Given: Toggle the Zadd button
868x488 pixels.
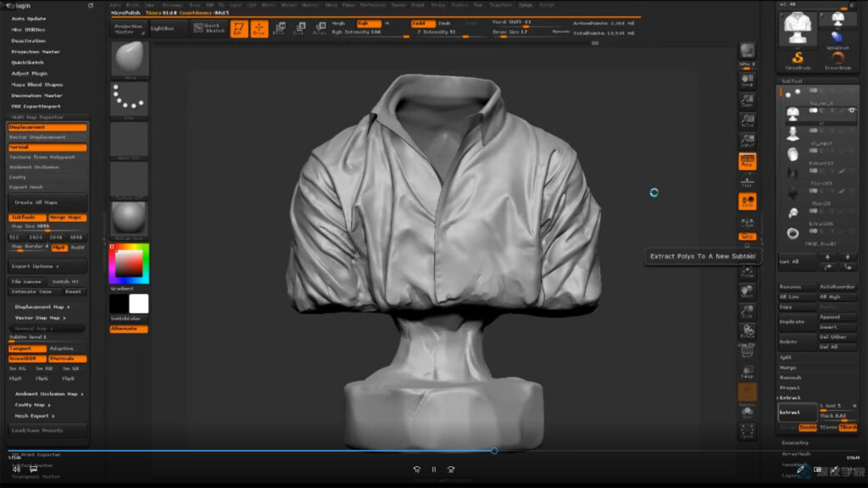Looking at the screenshot, I should pyautogui.click(x=422, y=23).
